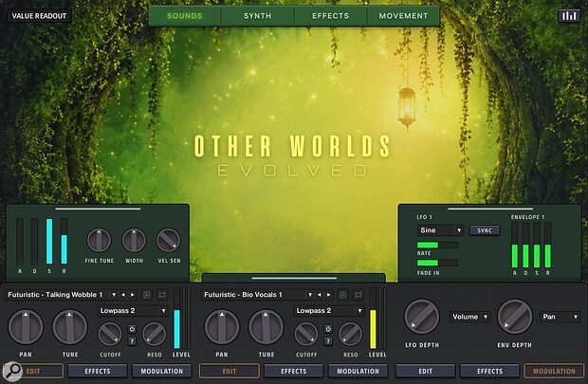Adjust Envelope 1 Attack green slider
Viewport: 588px width, 384px height.
[514, 245]
